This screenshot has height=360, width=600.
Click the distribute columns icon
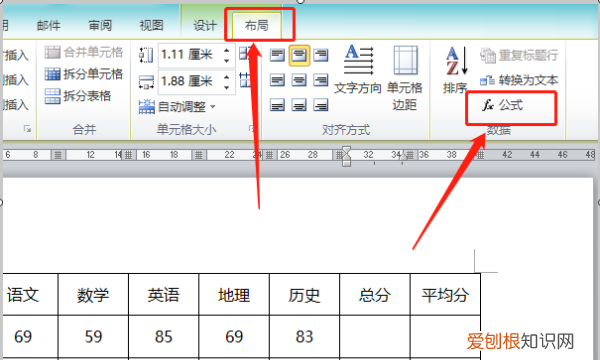(x=244, y=80)
